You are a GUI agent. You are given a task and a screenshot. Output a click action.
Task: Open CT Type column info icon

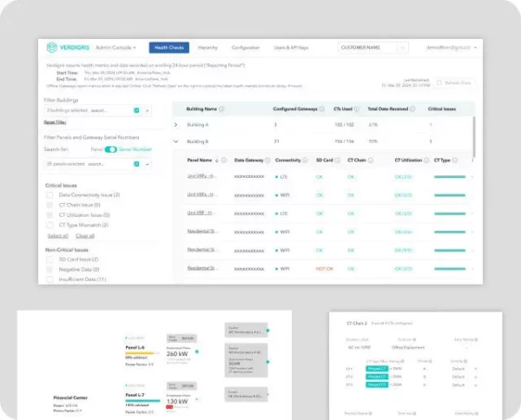(454, 161)
